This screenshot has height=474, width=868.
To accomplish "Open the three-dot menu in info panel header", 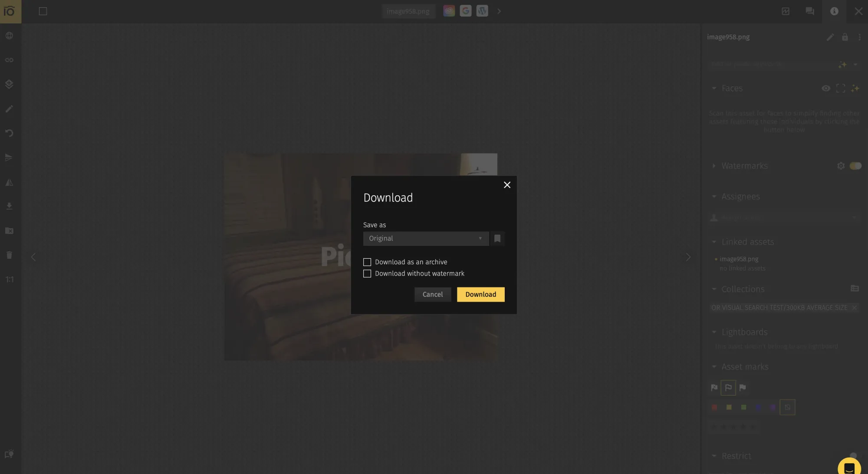I will pos(859,37).
